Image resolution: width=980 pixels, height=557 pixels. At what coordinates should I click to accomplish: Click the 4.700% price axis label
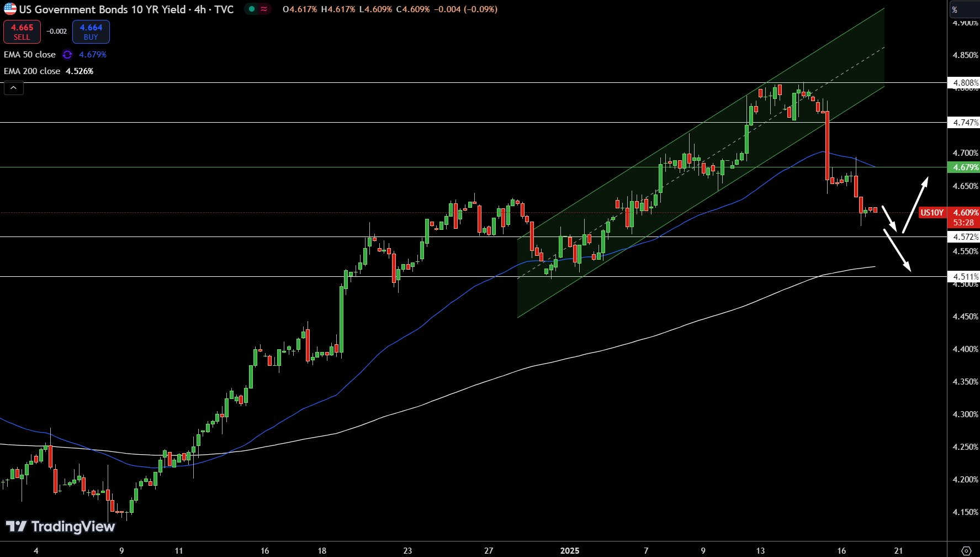965,153
